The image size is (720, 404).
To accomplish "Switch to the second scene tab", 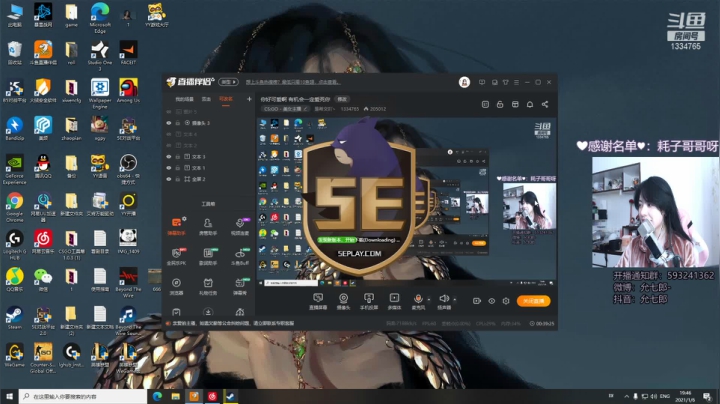I will 206,99.
